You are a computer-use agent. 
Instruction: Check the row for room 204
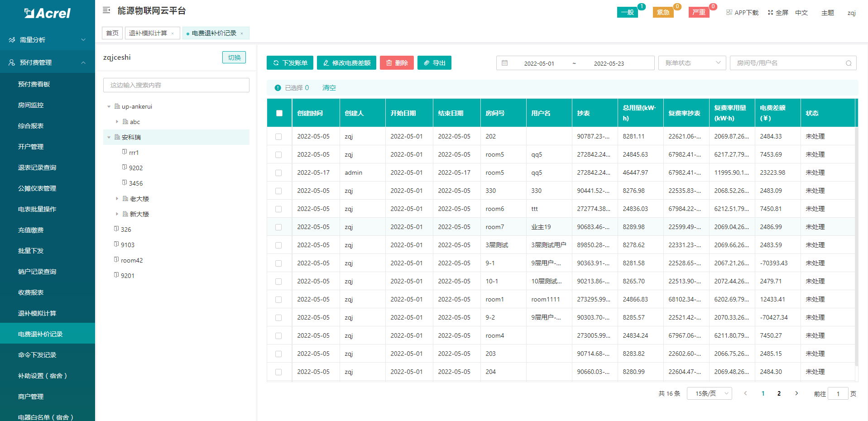[x=278, y=372]
